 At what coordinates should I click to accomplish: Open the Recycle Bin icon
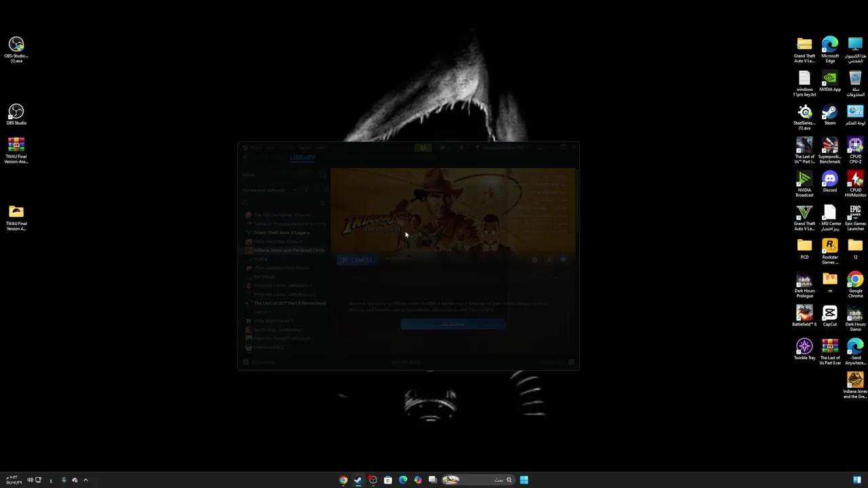(855, 83)
